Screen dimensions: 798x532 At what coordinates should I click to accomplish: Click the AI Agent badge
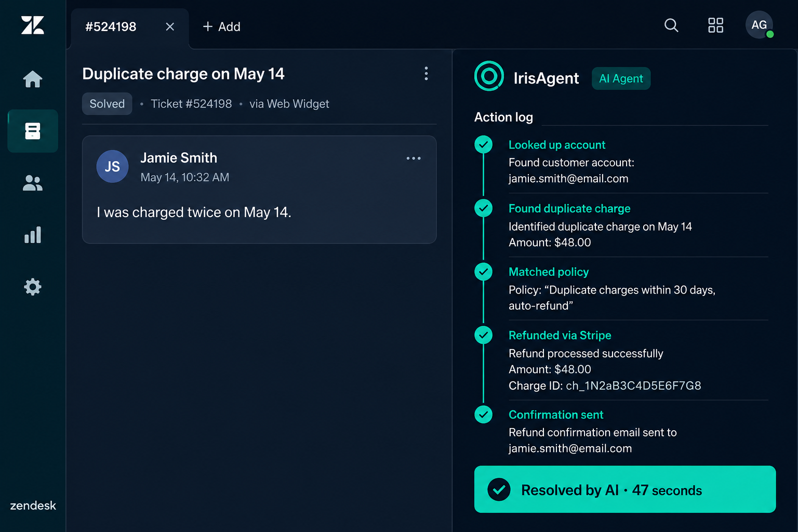(621, 78)
